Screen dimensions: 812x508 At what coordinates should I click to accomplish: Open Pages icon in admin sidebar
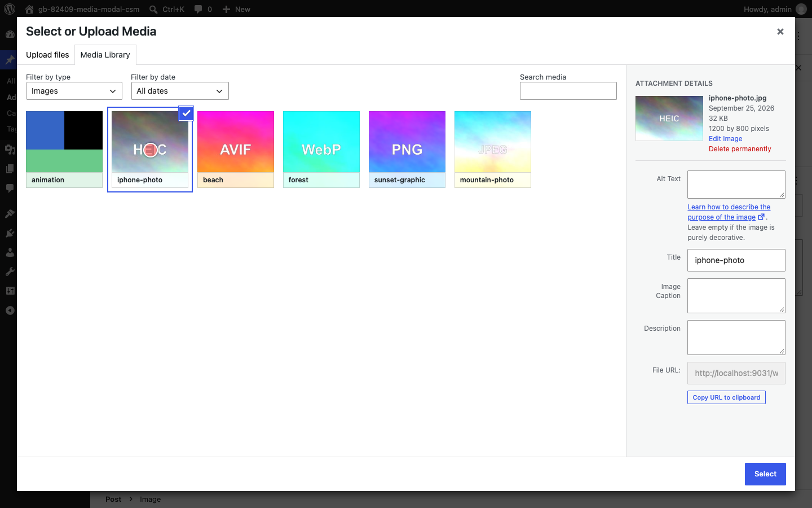pyautogui.click(x=10, y=168)
